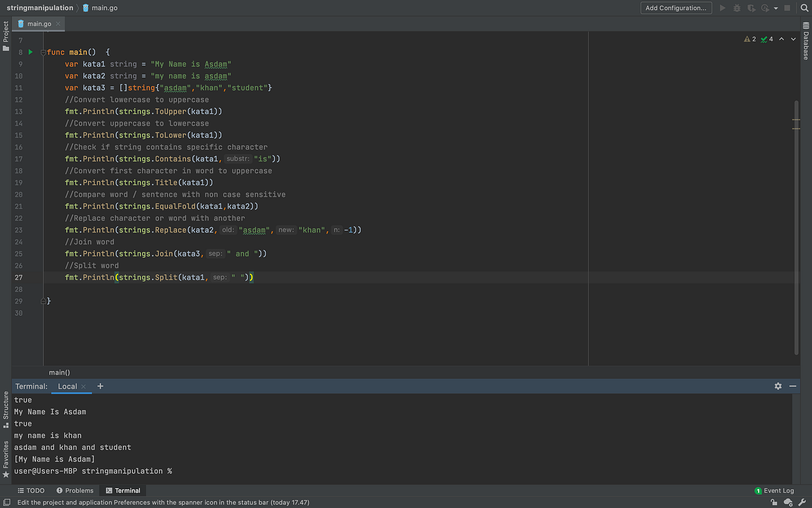812x508 pixels.
Task: Add a new terminal session with plus
Action: [x=100, y=386]
